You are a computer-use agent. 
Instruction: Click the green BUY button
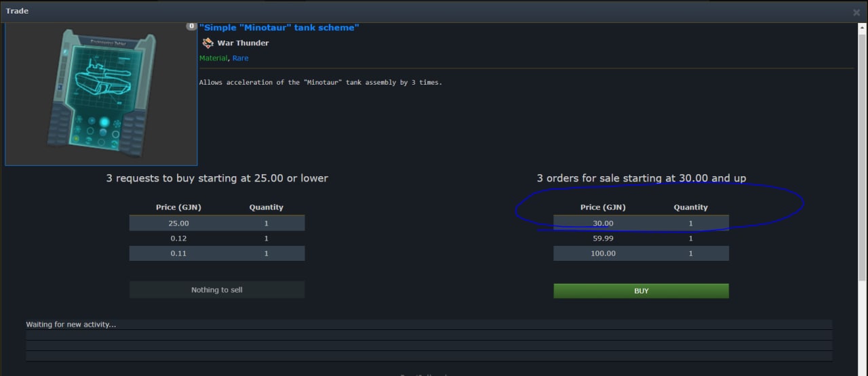pyautogui.click(x=641, y=291)
